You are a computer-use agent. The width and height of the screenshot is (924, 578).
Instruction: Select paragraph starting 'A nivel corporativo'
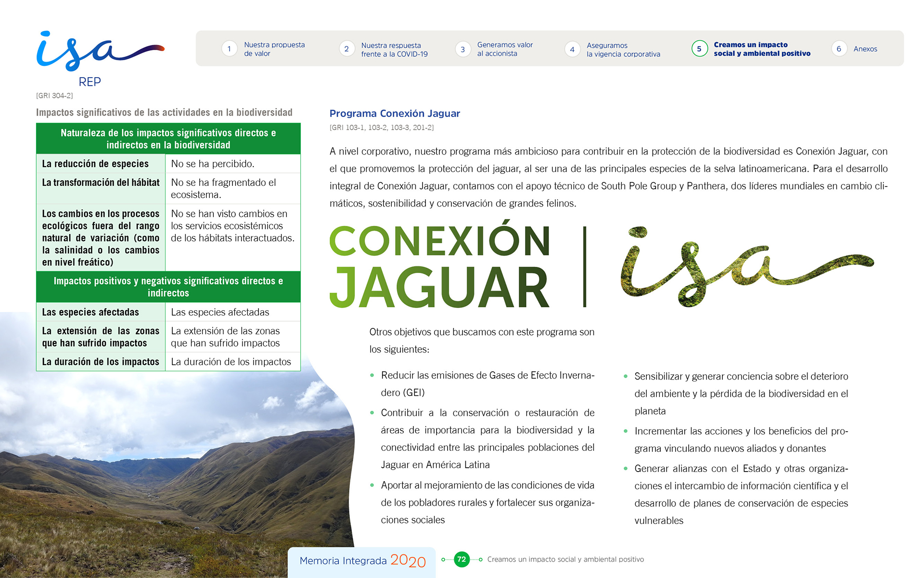tap(608, 177)
